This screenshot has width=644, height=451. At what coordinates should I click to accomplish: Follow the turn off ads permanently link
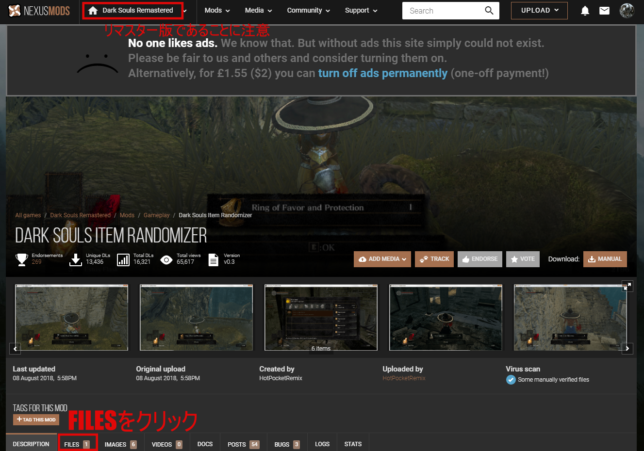pos(382,73)
